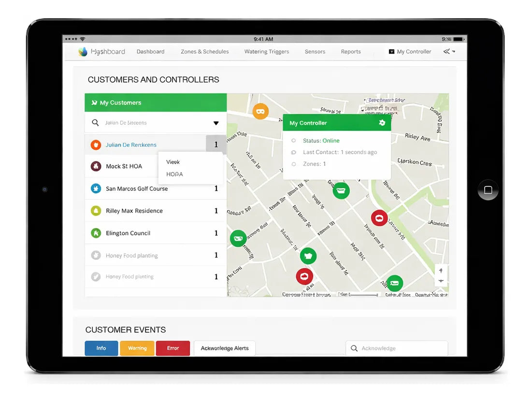This screenshot has width=532, height=402.
Task: Select the green map marker touching the customer list
Action: click(238, 238)
